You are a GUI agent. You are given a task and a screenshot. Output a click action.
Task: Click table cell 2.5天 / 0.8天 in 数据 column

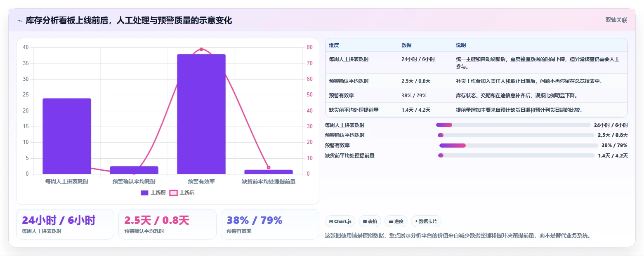[416, 81]
